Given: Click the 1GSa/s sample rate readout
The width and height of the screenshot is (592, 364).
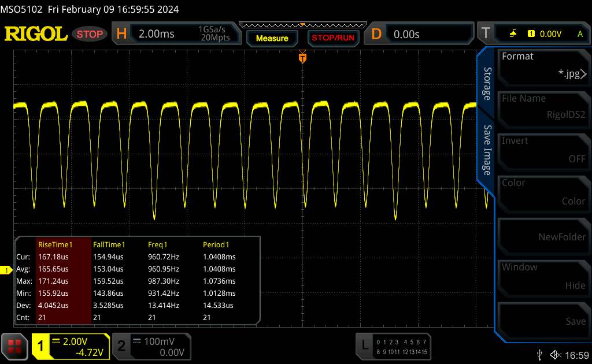Looking at the screenshot, I should point(212,29).
